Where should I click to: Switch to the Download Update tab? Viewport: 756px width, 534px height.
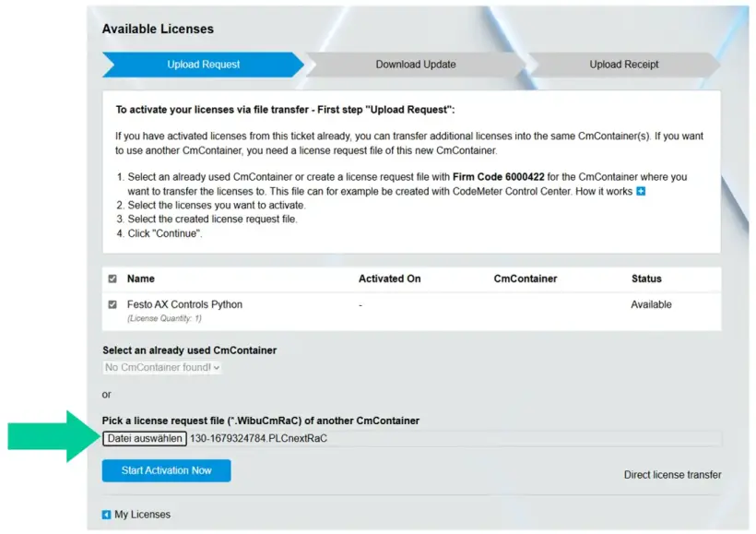[x=414, y=65]
